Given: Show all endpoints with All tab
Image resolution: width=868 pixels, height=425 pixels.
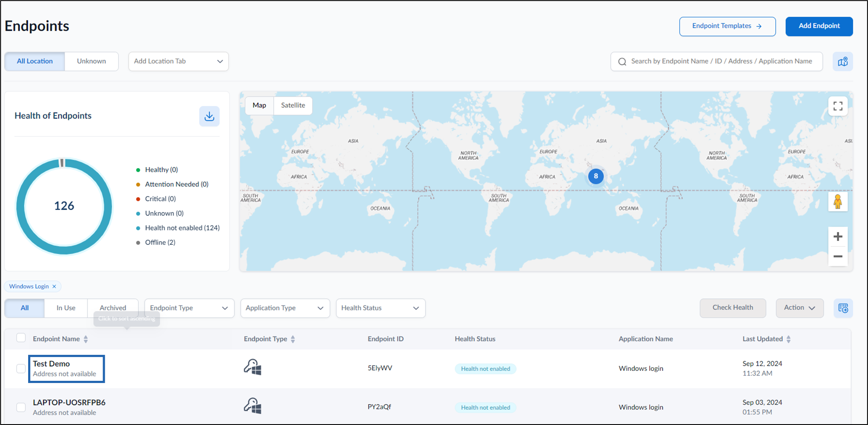Looking at the screenshot, I should [x=25, y=308].
